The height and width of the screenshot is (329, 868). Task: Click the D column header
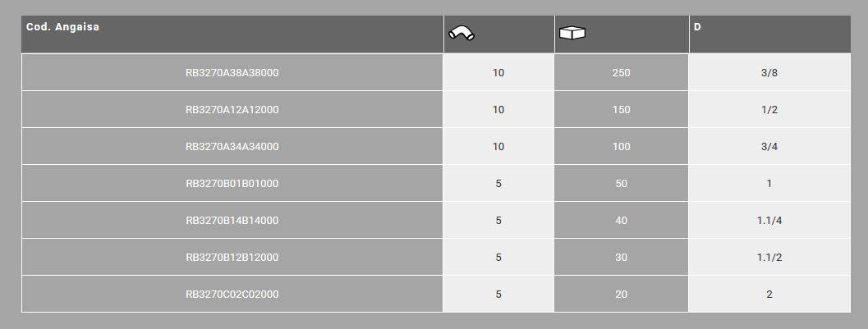[697, 27]
